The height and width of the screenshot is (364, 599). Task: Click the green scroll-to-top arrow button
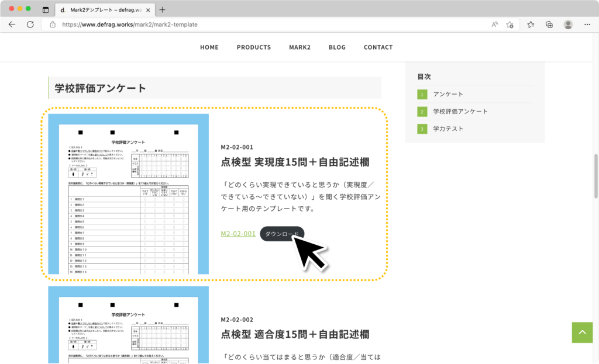click(582, 332)
